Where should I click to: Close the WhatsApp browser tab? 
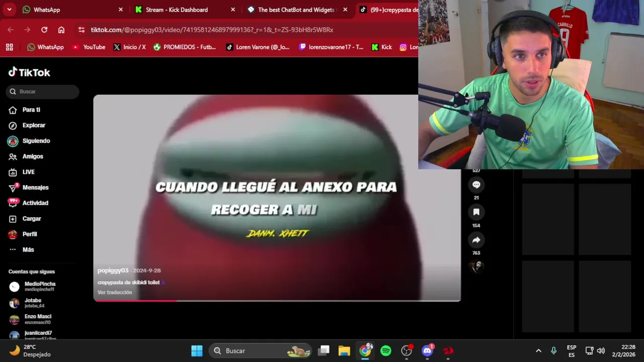[121, 10]
